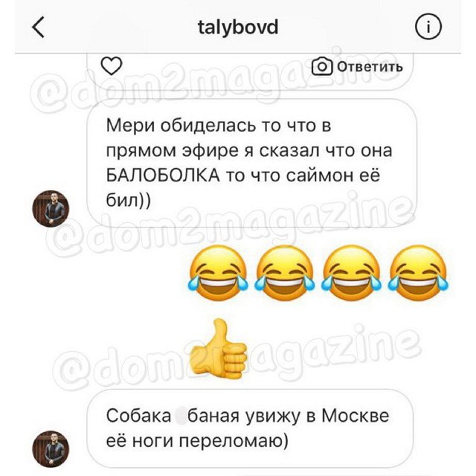476x476 pixels.
Task: Open sender avatar beside the 'Мери обиделась' message
Action: pyautogui.click(x=51, y=208)
